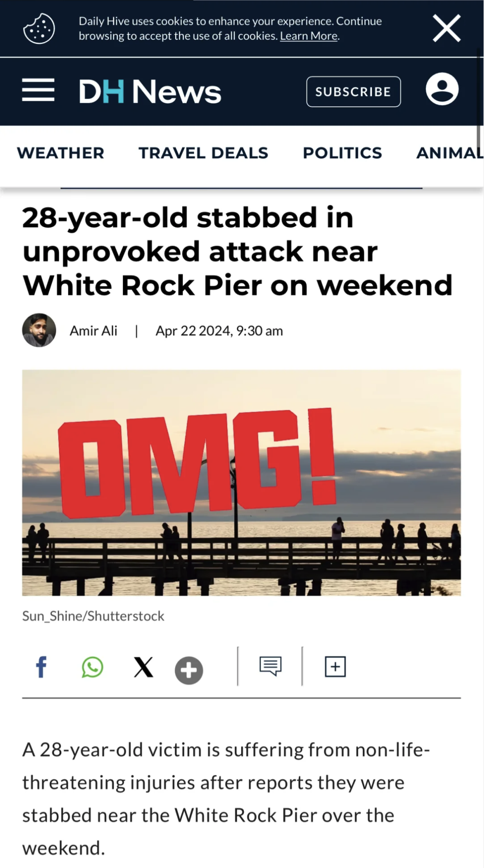Select the Travel Deals tab

pyautogui.click(x=203, y=153)
